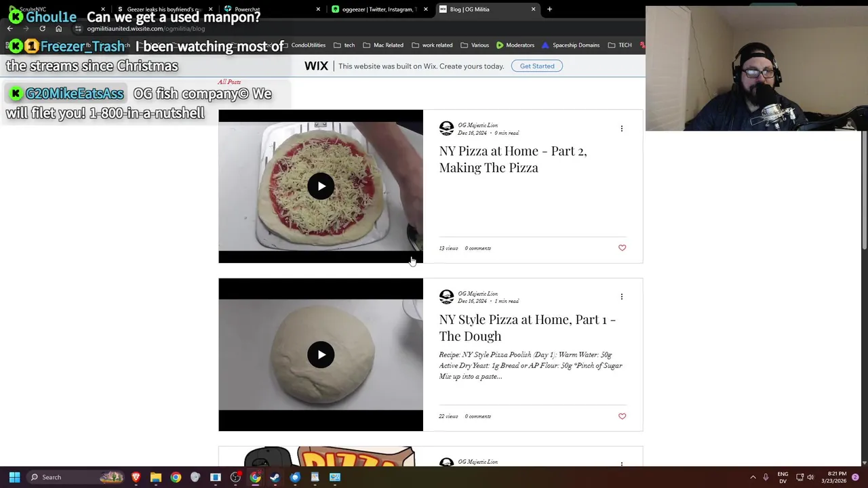Open Thunderbird from taskbar
Screen dimensions: 868x488
coord(295,477)
